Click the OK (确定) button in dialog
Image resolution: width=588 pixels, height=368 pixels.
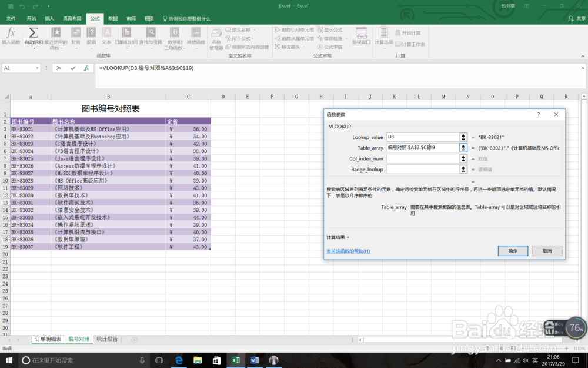pos(513,251)
